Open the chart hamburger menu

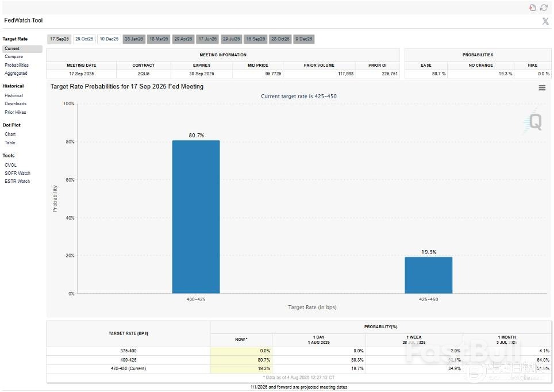542,88
